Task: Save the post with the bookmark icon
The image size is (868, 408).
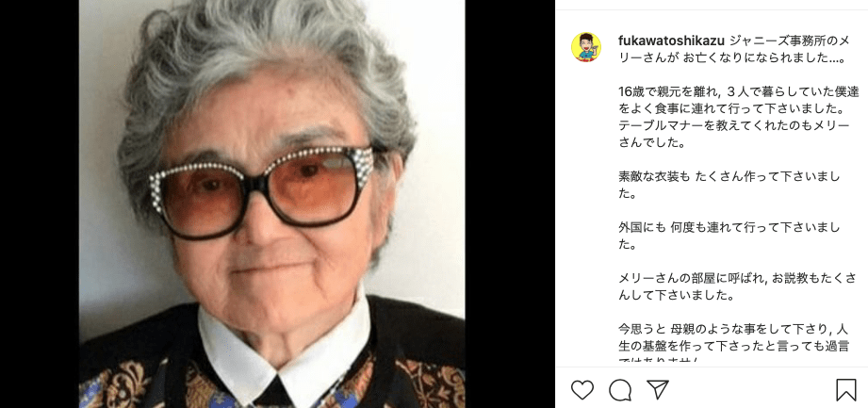Action: click(x=846, y=390)
